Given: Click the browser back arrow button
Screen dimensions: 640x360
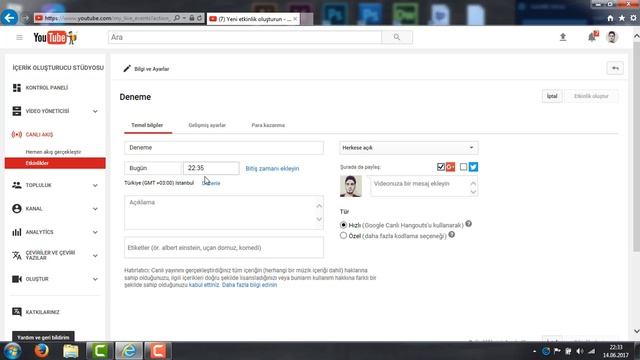Looking at the screenshot, I should (9, 18).
